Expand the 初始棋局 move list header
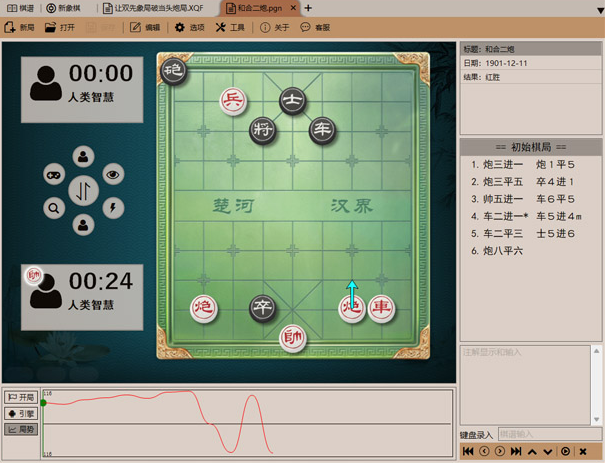Image resolution: width=605 pixels, height=463 pixels. pos(531,147)
